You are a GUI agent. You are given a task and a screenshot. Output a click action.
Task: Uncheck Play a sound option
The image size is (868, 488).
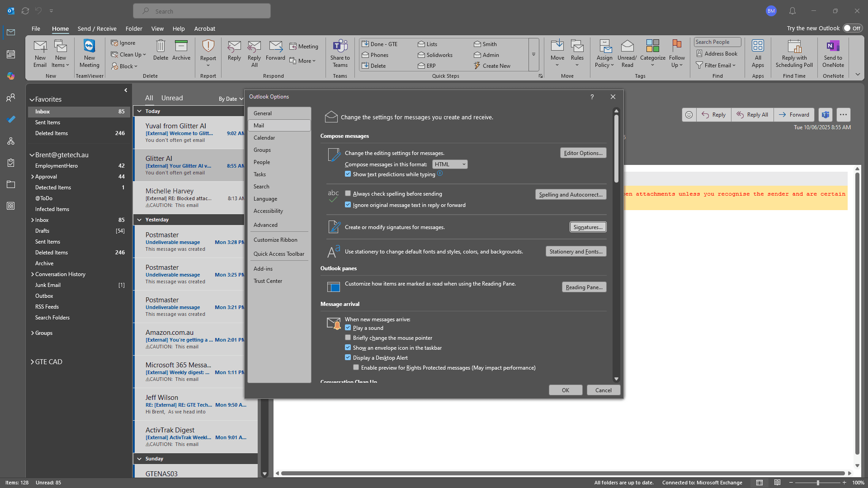[x=348, y=328]
